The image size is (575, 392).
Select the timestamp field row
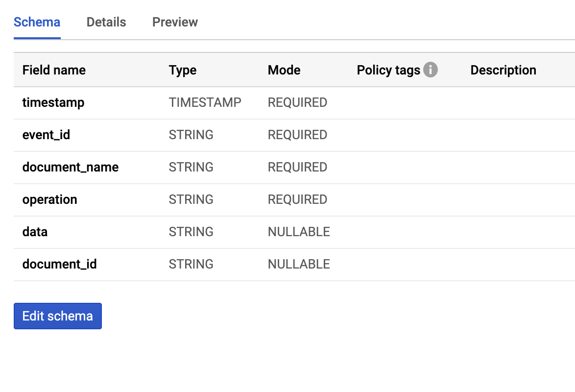(x=53, y=102)
